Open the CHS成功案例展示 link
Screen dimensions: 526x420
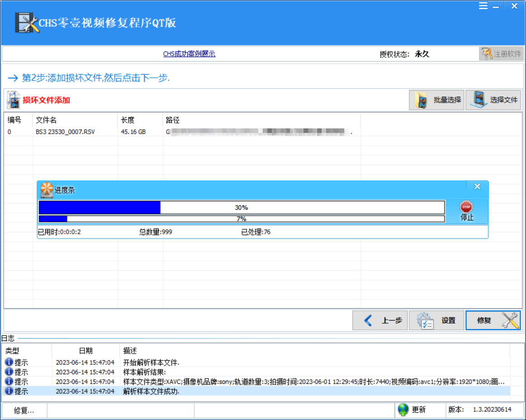point(189,54)
